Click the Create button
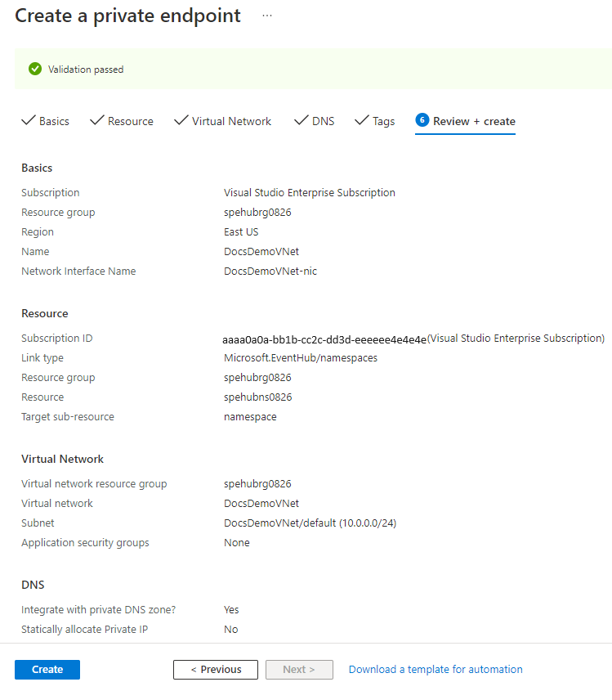Screen dimensions: 612x700 click(x=47, y=669)
